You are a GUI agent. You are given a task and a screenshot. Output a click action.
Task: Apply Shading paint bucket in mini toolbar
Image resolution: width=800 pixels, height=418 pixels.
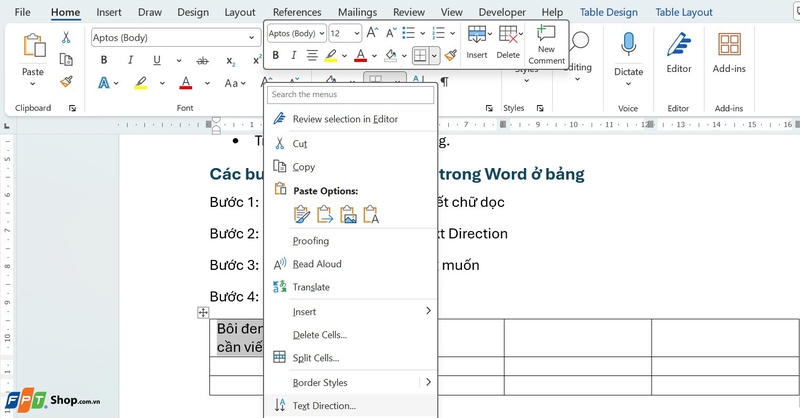(390, 55)
